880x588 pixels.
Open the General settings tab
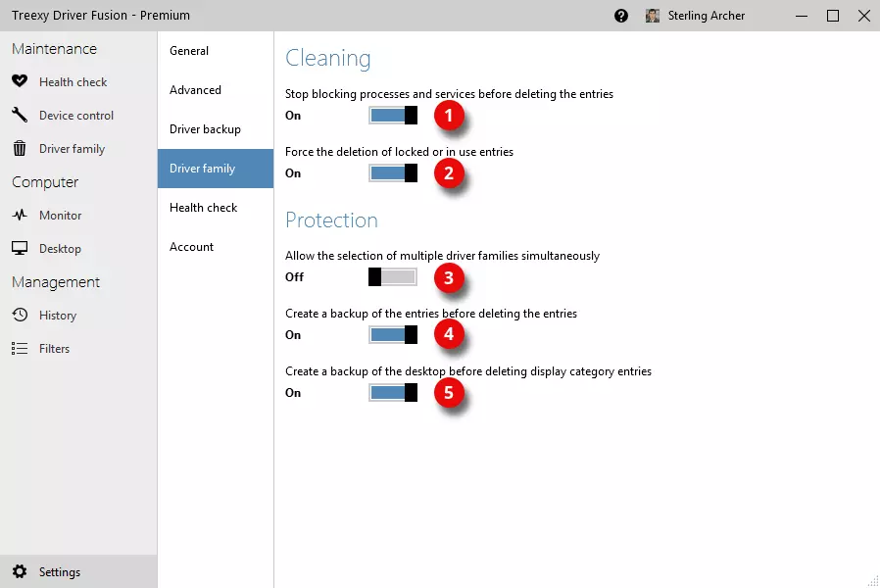tap(216, 51)
